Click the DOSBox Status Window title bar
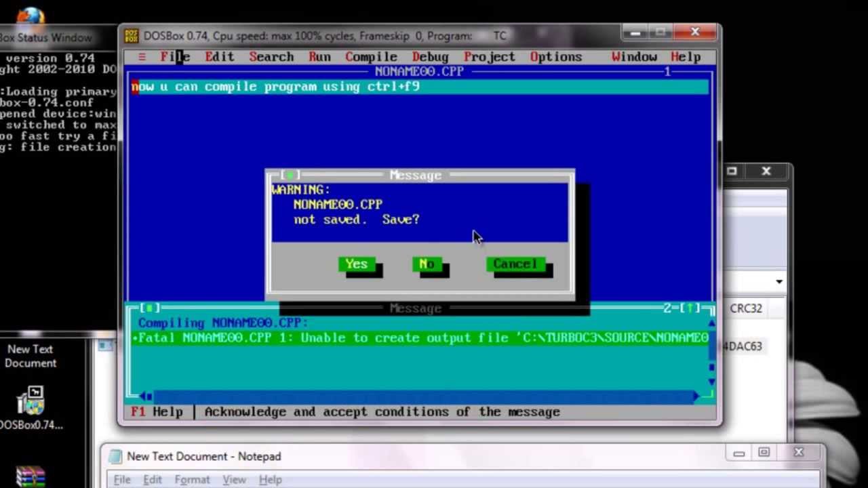868x488 pixels. (58, 37)
